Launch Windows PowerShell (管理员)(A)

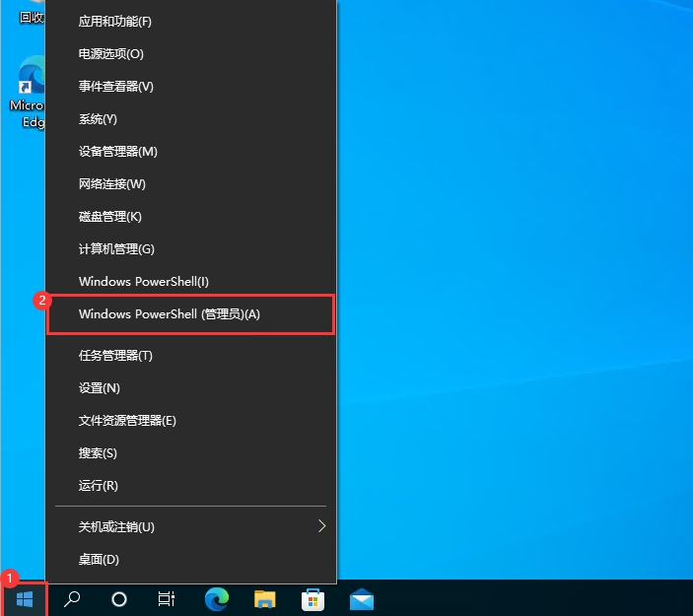(x=191, y=314)
